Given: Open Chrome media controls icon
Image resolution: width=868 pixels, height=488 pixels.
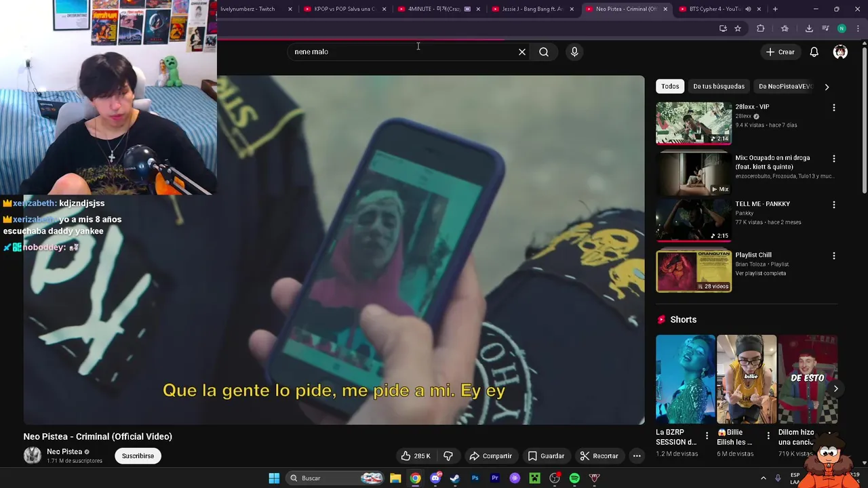Looking at the screenshot, I should 825,28.
